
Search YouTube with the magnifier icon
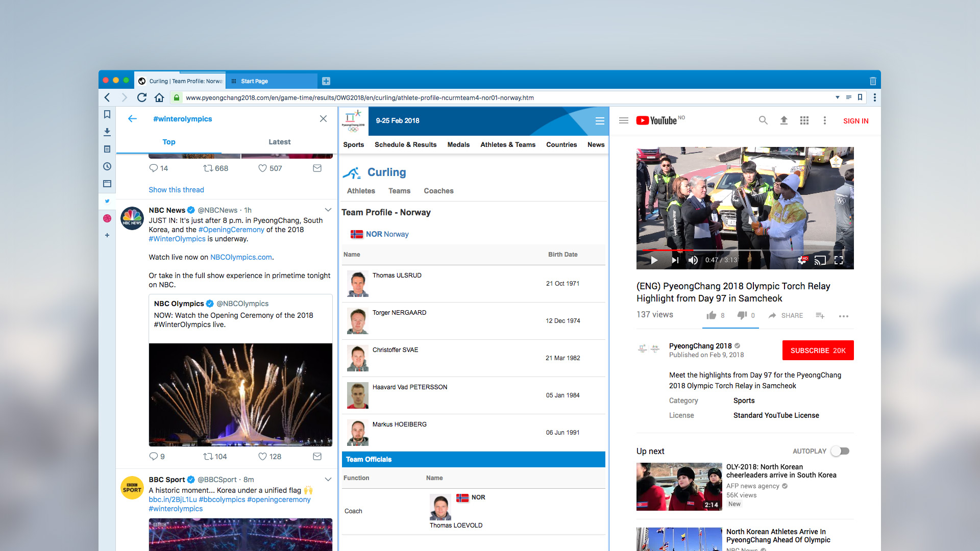click(763, 121)
